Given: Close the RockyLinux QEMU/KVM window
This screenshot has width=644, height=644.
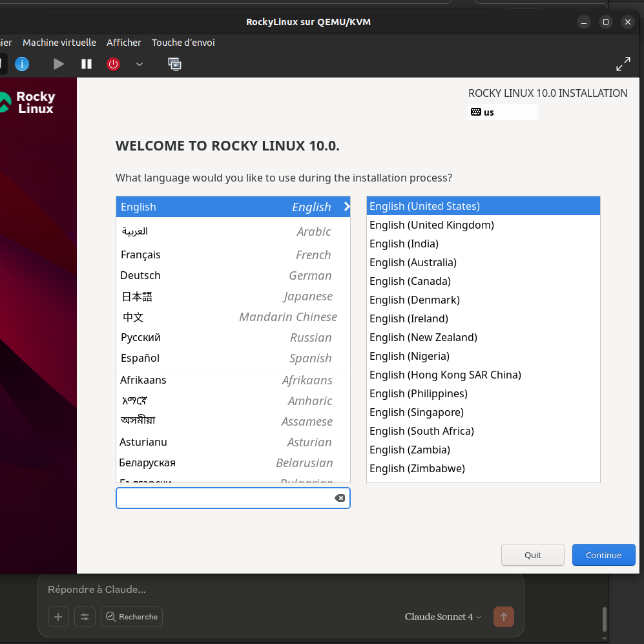Looking at the screenshot, I should coord(628,22).
